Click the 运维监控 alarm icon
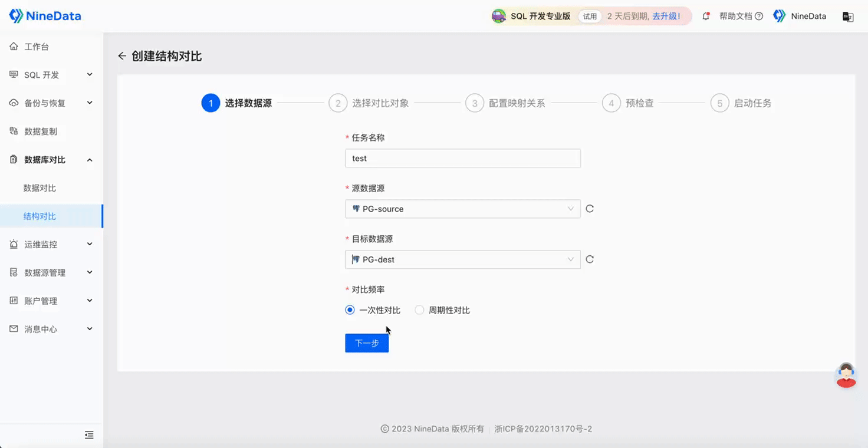Viewport: 868px width, 448px height. [x=14, y=244]
